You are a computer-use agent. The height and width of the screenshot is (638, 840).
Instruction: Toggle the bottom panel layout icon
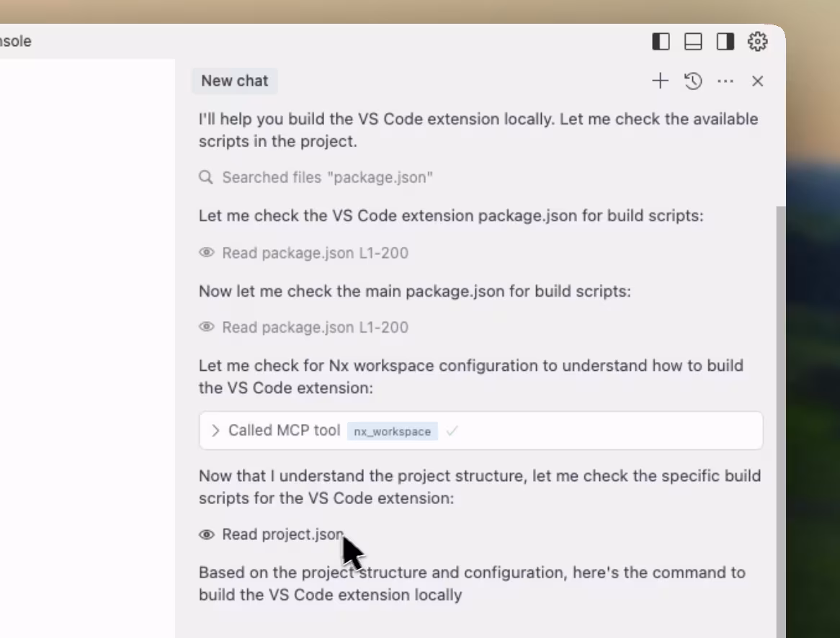pos(692,41)
